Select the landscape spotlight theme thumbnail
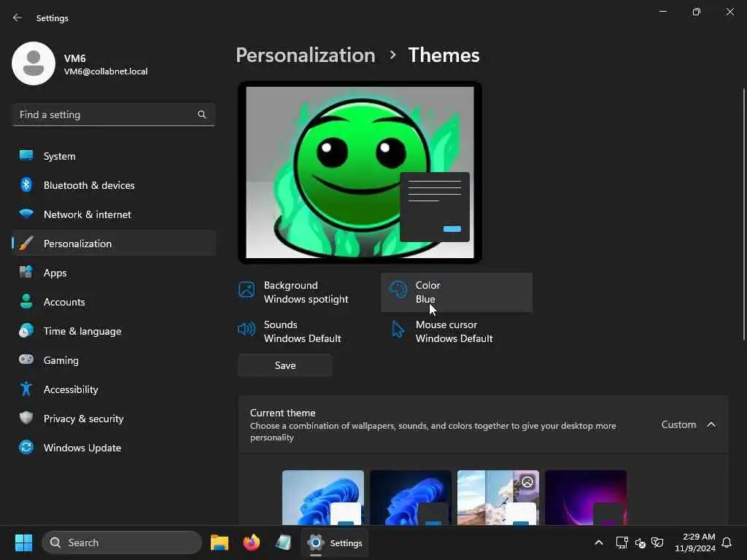Image resolution: width=747 pixels, height=560 pixels. [498, 497]
